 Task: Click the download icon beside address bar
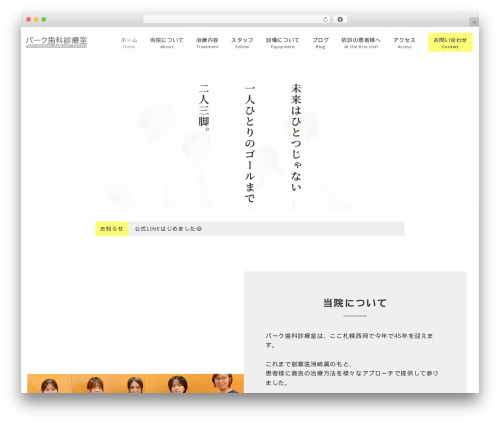pos(340,19)
